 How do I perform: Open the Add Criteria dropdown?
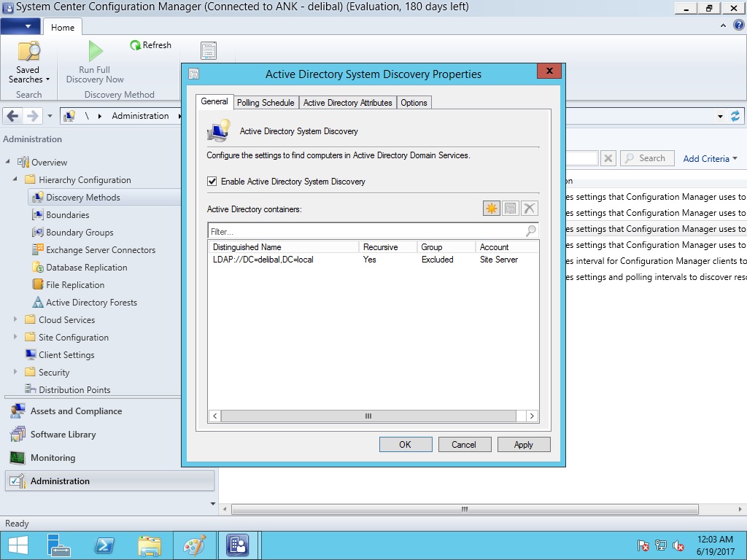pyautogui.click(x=710, y=158)
